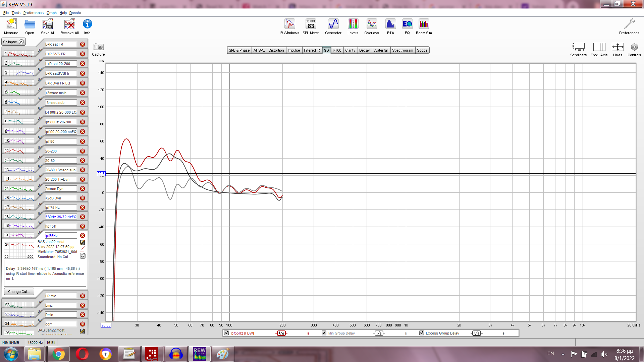Image resolution: width=644 pixels, height=362 pixels.
Task: Uncheck the lpf55Hz [FDW] trace checkbox
Action: (x=226, y=333)
